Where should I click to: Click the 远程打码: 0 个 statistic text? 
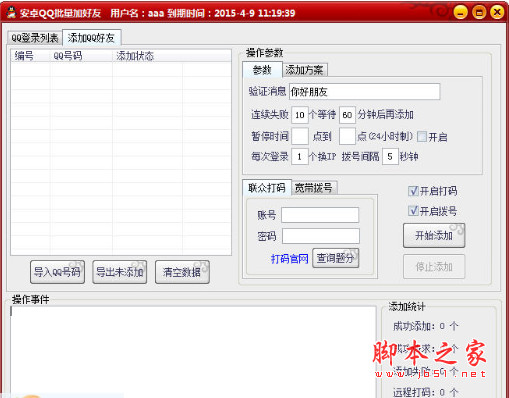pyautogui.click(x=426, y=392)
